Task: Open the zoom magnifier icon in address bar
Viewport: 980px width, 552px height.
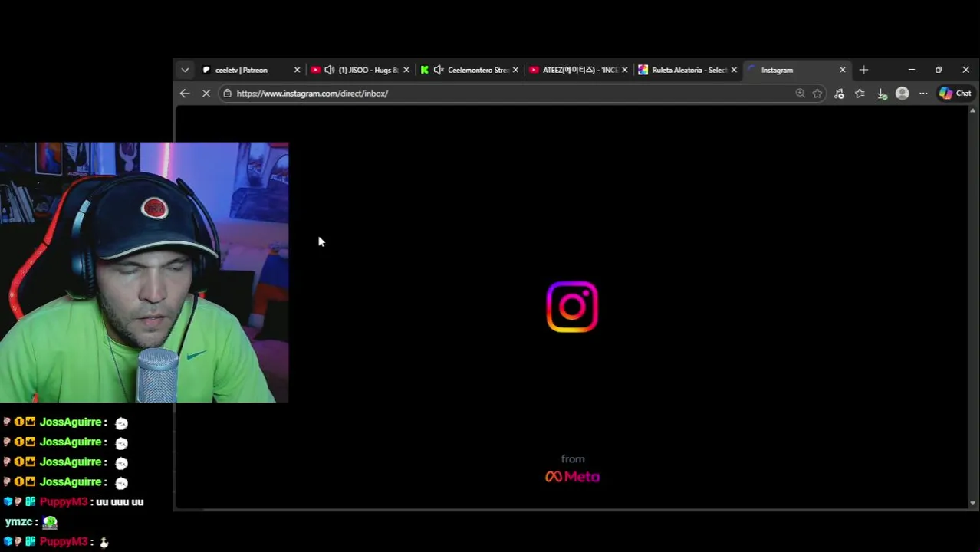Action: [800, 94]
